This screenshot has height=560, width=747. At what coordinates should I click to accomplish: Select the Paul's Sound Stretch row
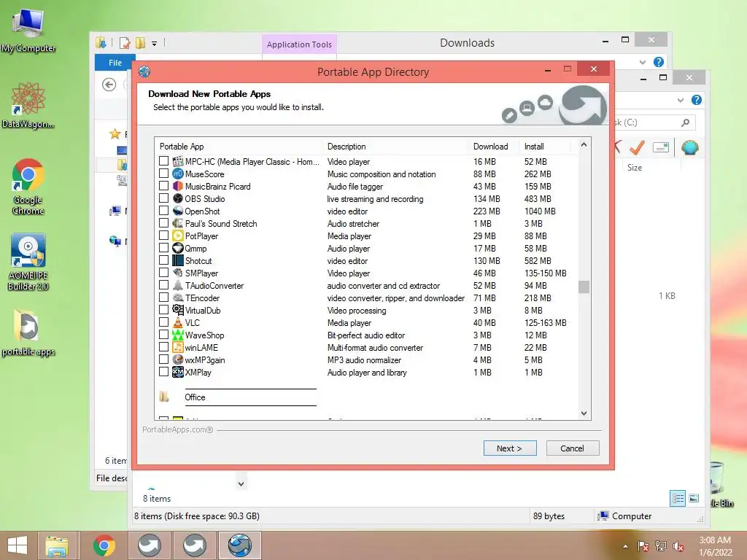366,223
